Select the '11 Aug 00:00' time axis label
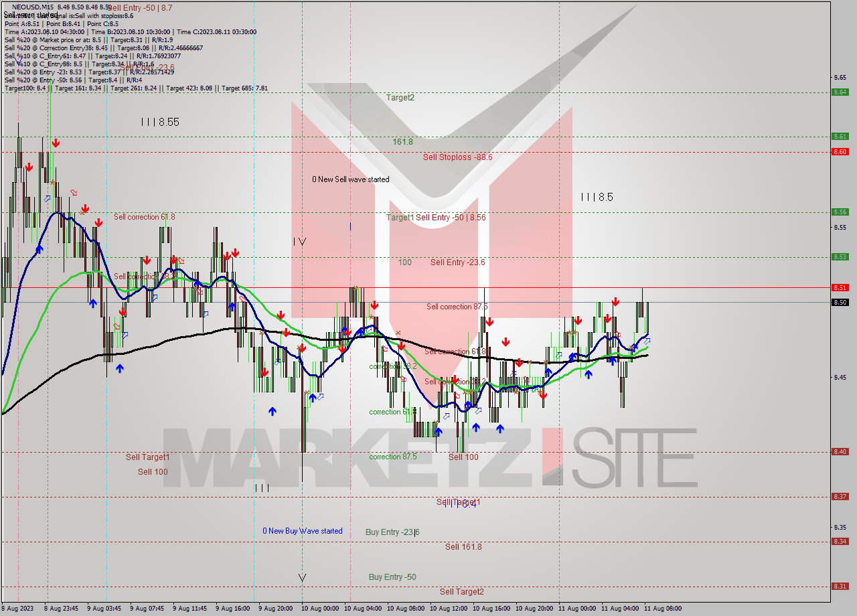Viewport: 857px width, 616px height. pyautogui.click(x=577, y=609)
